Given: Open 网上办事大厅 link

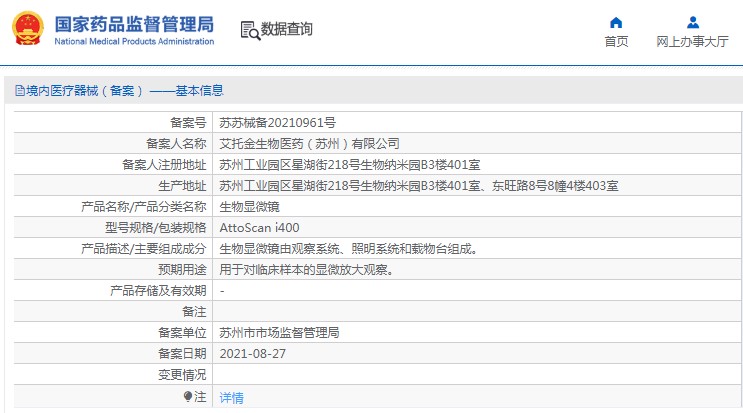Looking at the screenshot, I should click(692, 42).
